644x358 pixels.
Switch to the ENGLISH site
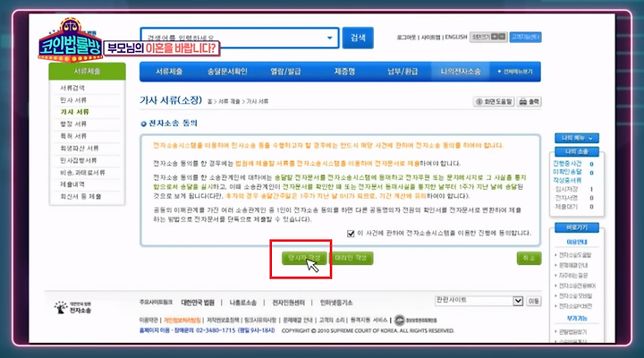tap(456, 37)
